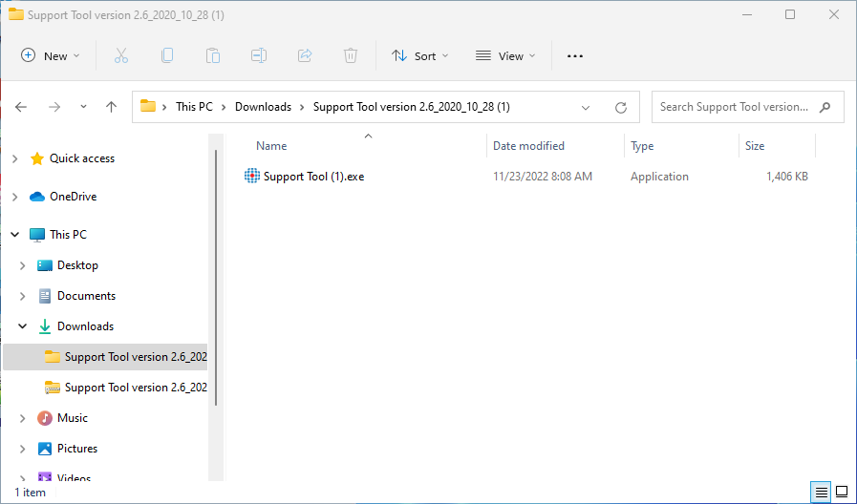Open the New item dropdown

(51, 55)
